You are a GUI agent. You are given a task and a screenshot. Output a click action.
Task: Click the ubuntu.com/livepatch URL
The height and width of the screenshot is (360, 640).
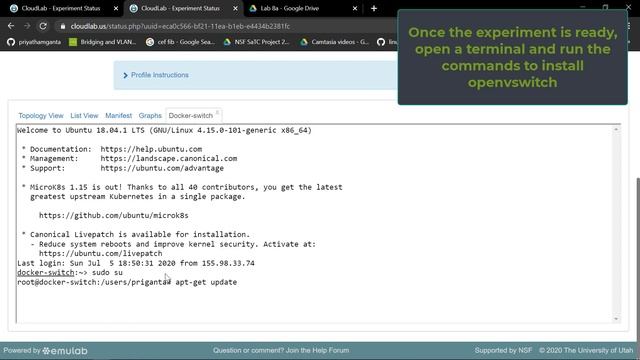click(x=100, y=253)
